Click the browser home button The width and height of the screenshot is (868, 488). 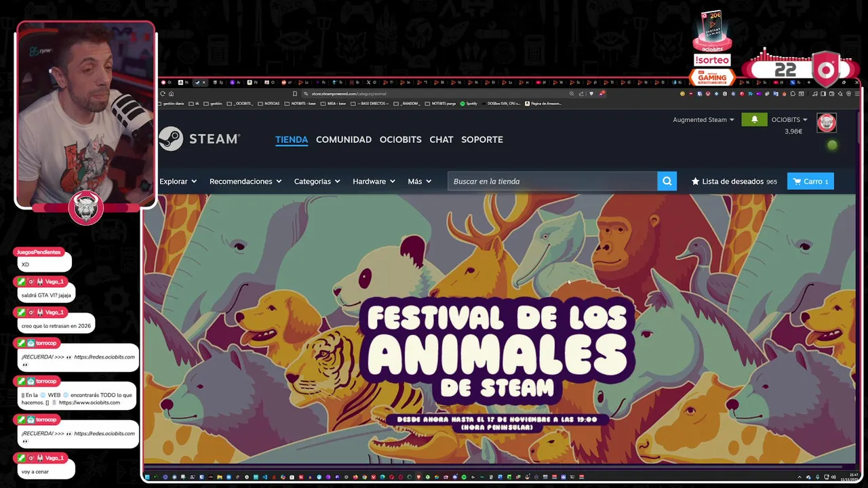point(171,94)
